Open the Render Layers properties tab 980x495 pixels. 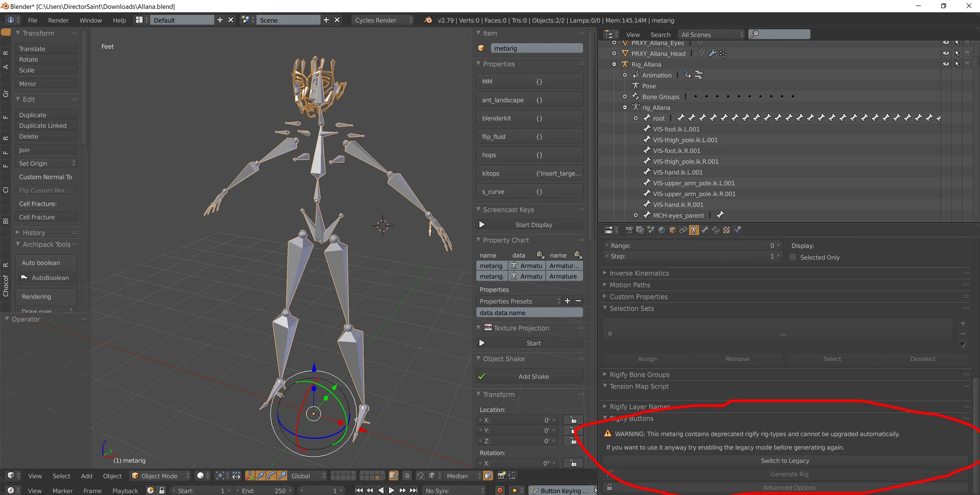coord(640,230)
